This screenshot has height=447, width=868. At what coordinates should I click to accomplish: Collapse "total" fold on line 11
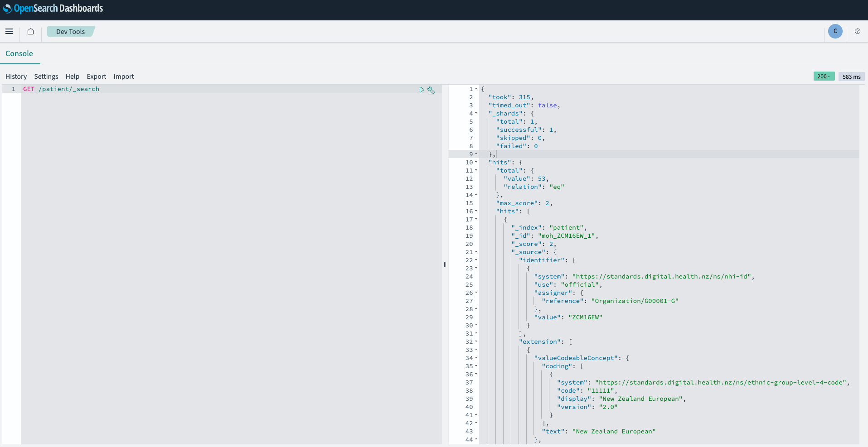(x=476, y=170)
